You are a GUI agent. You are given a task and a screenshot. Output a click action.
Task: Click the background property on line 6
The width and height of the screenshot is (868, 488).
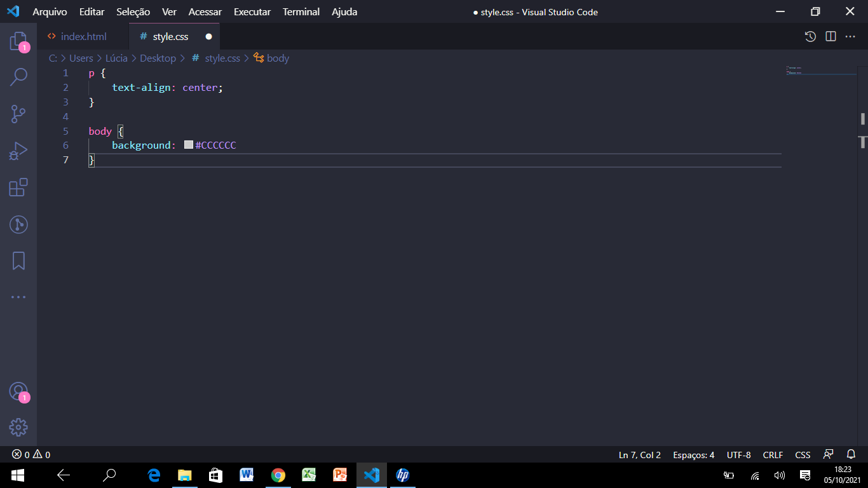141,146
